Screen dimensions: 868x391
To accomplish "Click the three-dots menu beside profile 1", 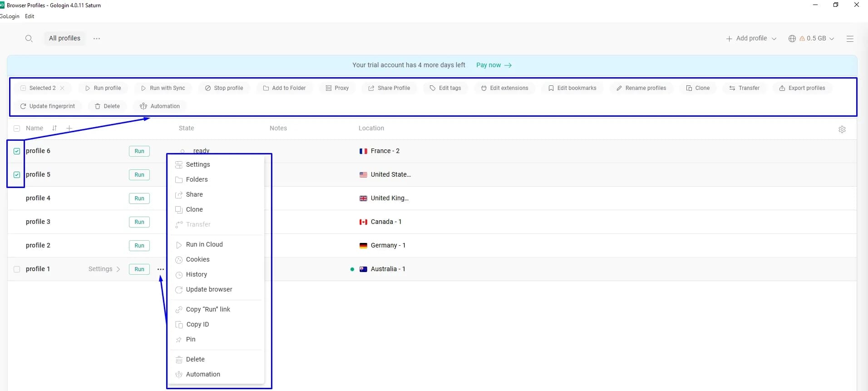I will click(x=161, y=269).
